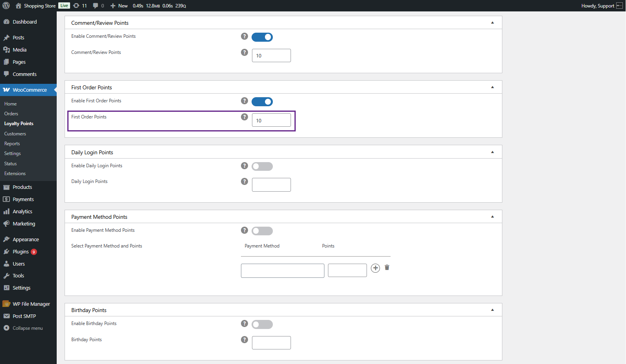Collapse the First Order Points section
626x364 pixels.
[x=493, y=87]
